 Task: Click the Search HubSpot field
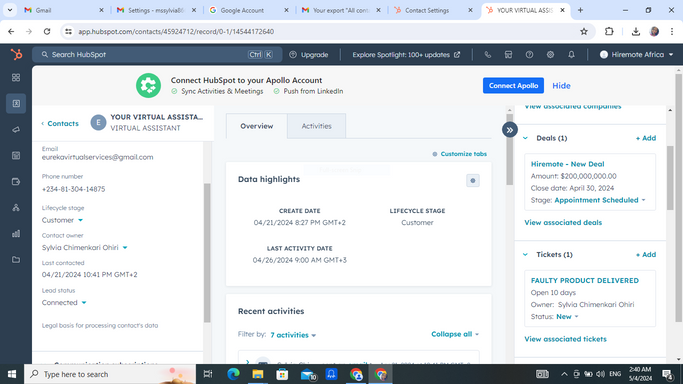157,54
